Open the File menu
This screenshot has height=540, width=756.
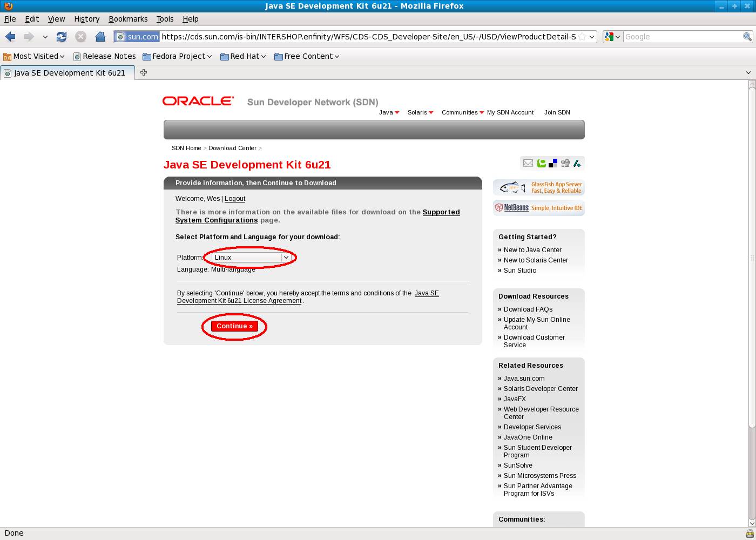click(10, 19)
